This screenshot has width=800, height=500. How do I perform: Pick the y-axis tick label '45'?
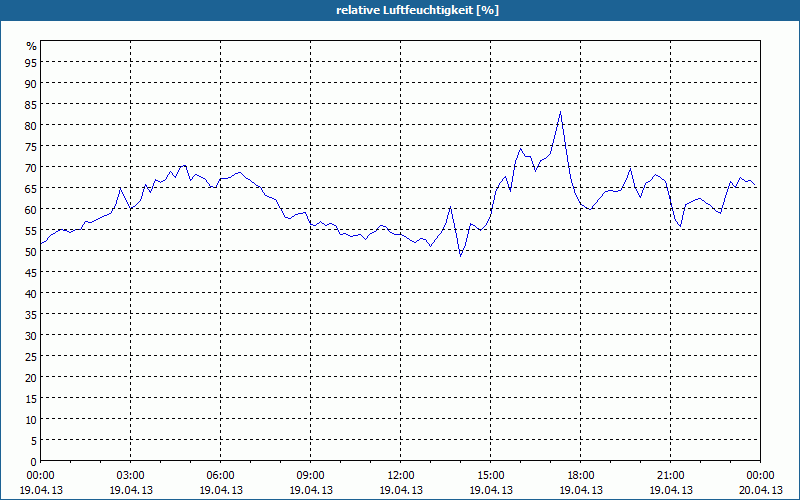pyautogui.click(x=31, y=272)
